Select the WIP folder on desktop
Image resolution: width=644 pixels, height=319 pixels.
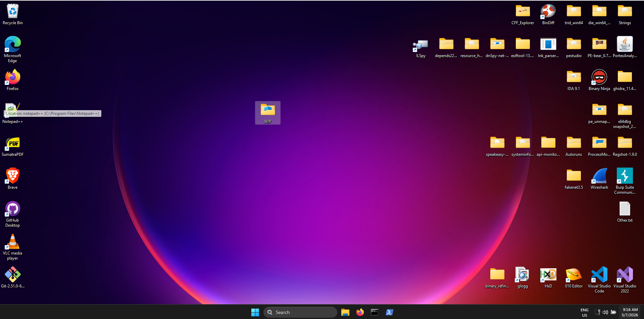point(267,111)
